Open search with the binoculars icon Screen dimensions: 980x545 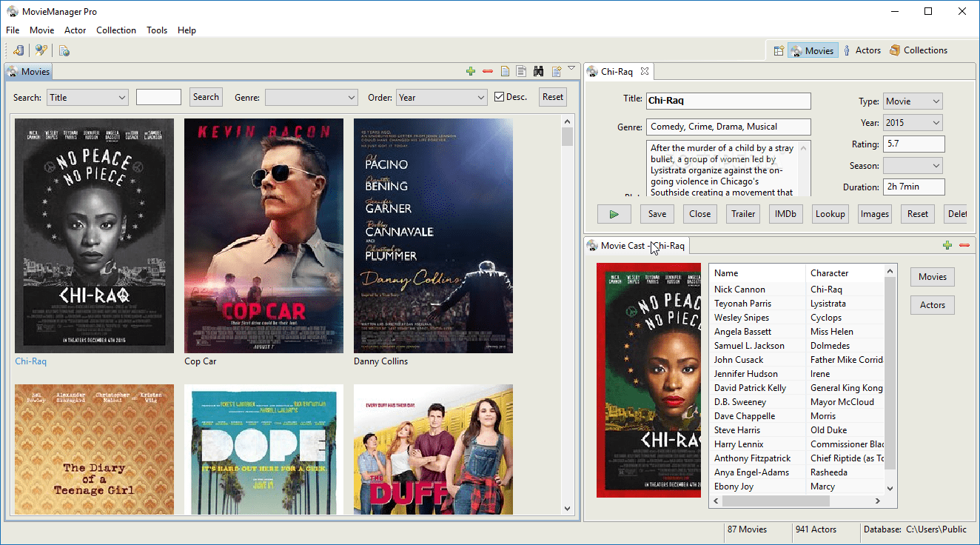[539, 71]
